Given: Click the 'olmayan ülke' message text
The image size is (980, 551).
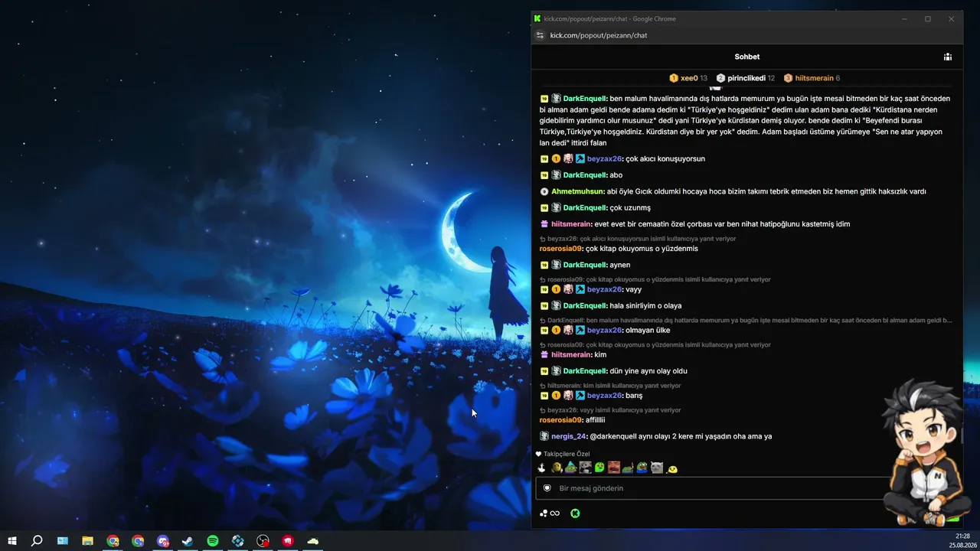Looking at the screenshot, I should (x=648, y=331).
